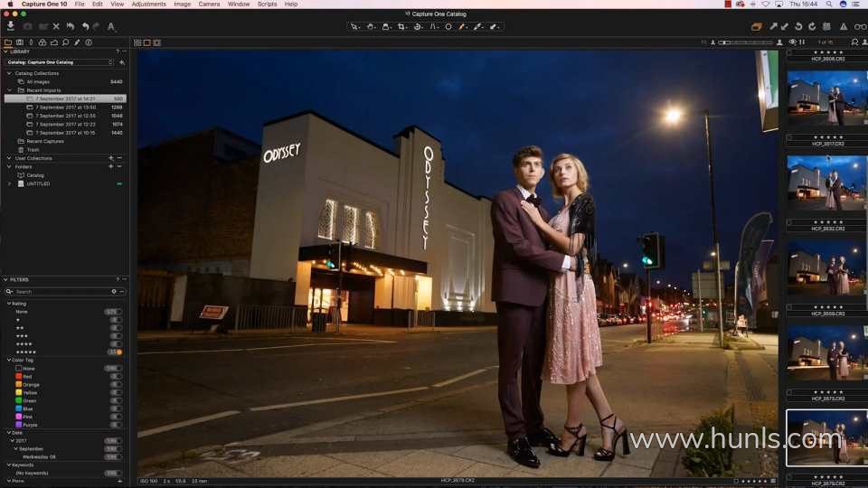The width and height of the screenshot is (868, 488).
Task: Open the File menu
Action: pyautogui.click(x=80, y=4)
